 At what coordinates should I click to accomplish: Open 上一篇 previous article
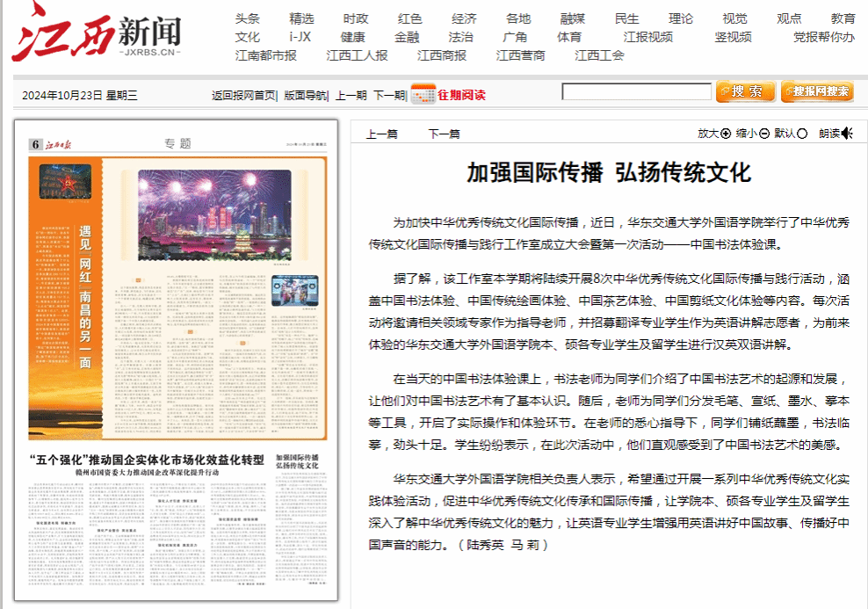381,134
